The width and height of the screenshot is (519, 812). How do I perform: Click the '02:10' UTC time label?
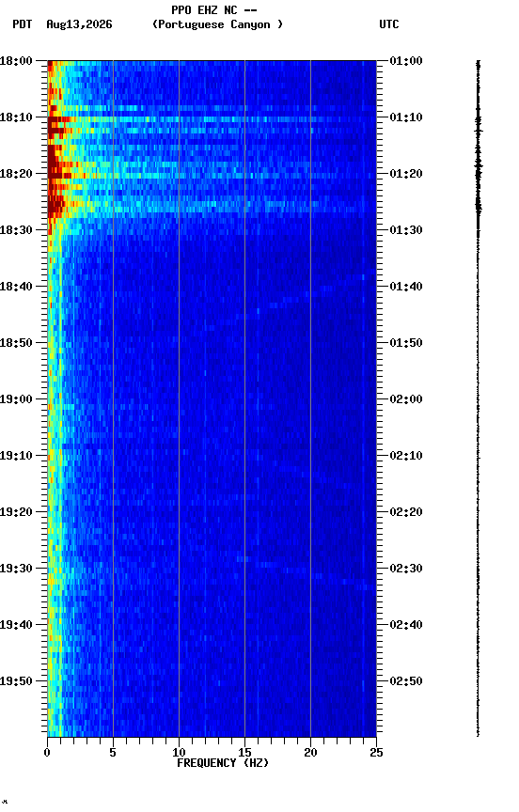click(x=406, y=456)
